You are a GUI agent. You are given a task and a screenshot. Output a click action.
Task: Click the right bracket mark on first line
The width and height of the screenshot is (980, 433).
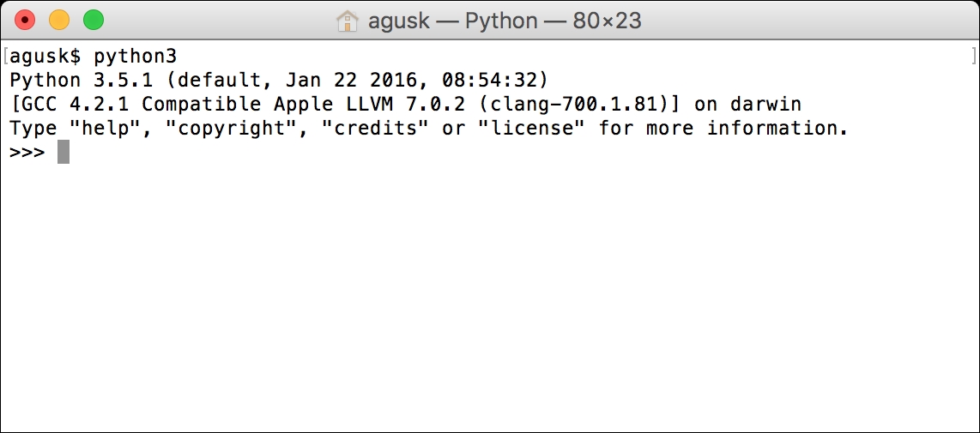tap(973, 57)
